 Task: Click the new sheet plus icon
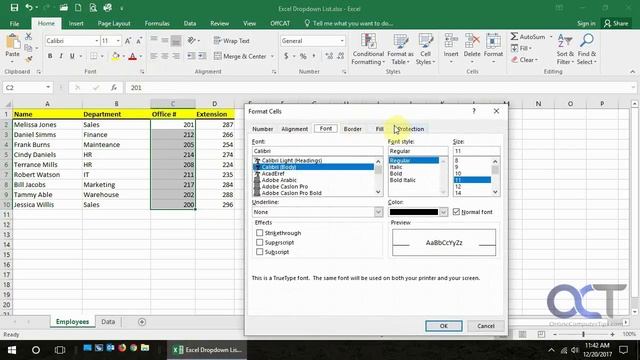click(142, 322)
